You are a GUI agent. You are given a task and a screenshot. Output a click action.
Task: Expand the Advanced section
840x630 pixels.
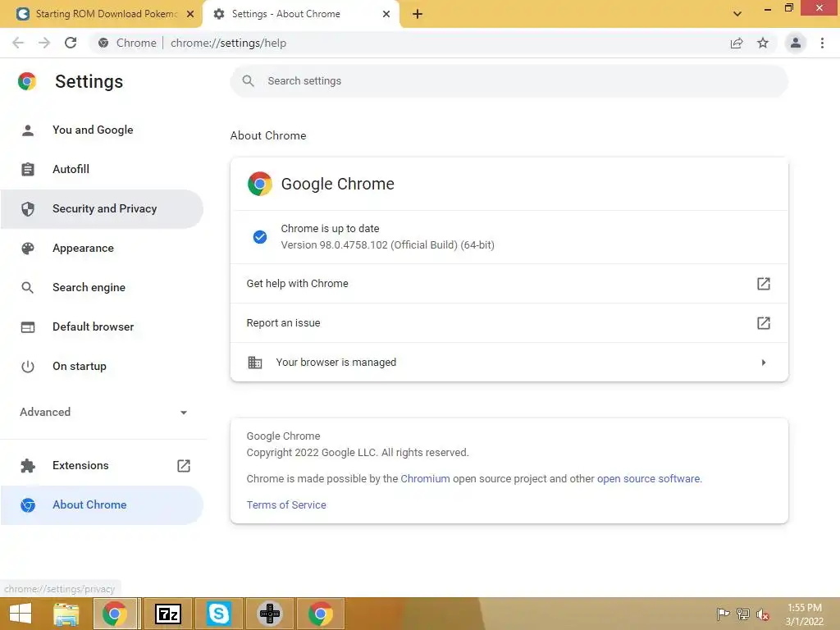coord(102,412)
